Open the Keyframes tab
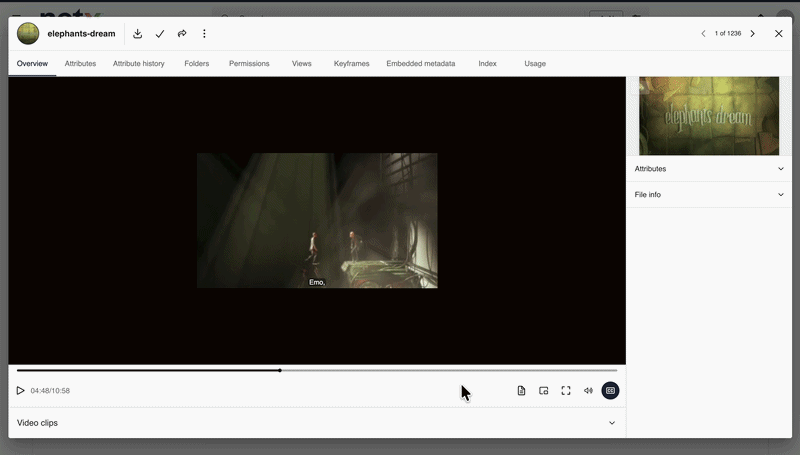The image size is (800, 455). tap(352, 64)
